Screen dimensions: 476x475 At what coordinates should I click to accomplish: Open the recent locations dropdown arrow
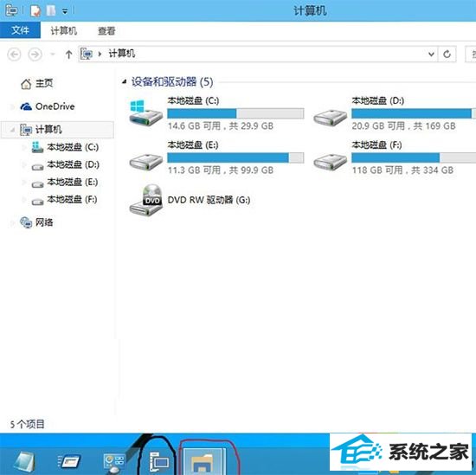53,55
